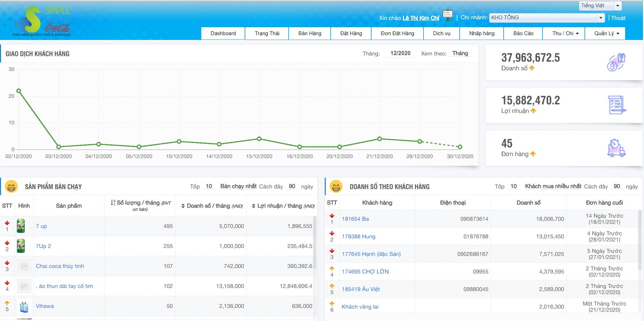Click the smiley icon of Sản phẩm bán chạy
This screenshot has height=321, width=644.
coord(11,187)
